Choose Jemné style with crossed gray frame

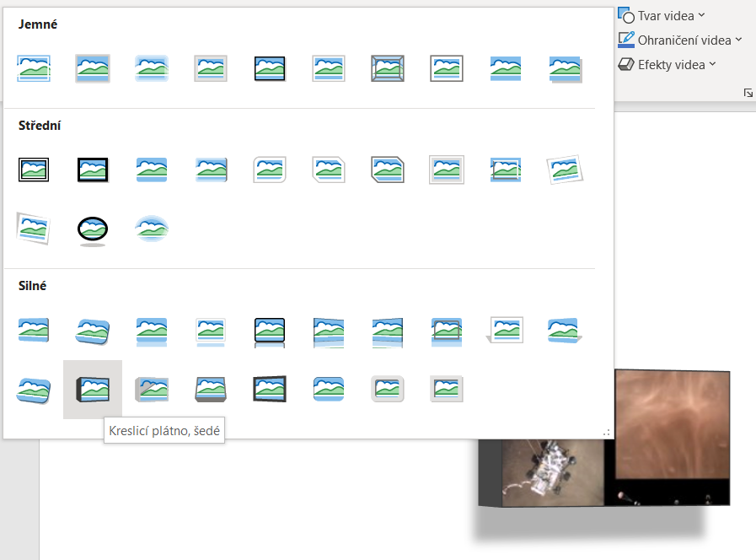tap(388, 68)
